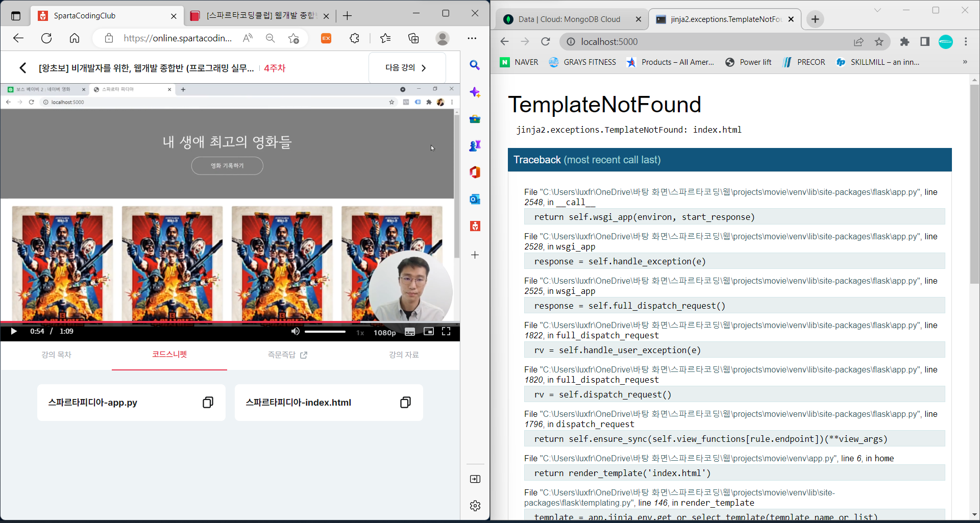Go back using the lecture page chevron

22,68
